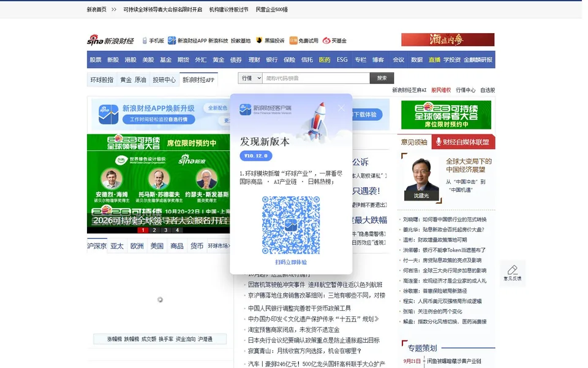588x368 pixels.
Task: Click the 新浪首页 link
Action: point(97,9)
